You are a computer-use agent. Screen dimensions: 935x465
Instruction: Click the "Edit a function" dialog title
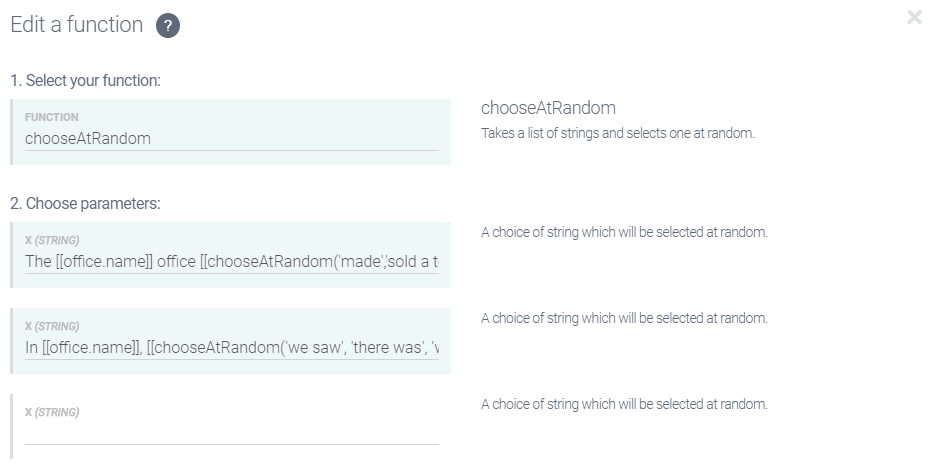point(77,25)
